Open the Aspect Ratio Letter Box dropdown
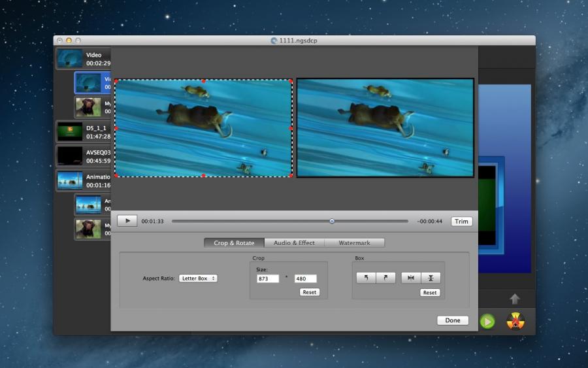Image resolution: width=588 pixels, height=368 pixels. click(x=198, y=278)
